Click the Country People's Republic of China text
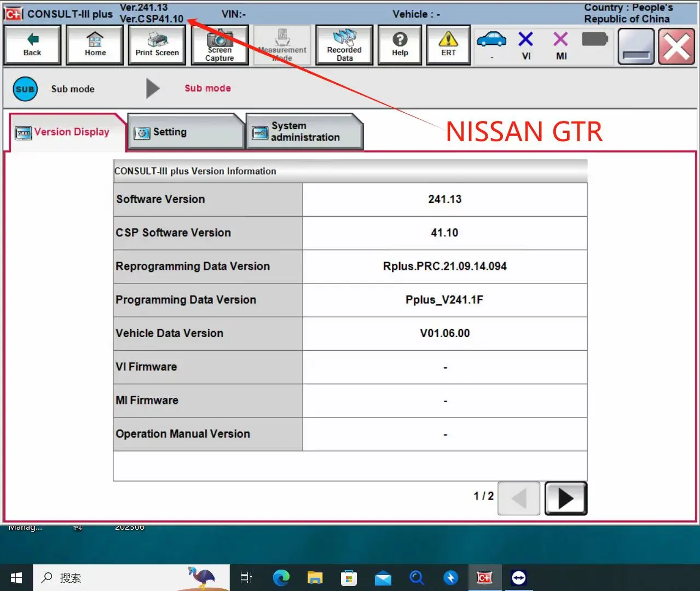Image resolution: width=700 pixels, height=591 pixels. pos(628,13)
